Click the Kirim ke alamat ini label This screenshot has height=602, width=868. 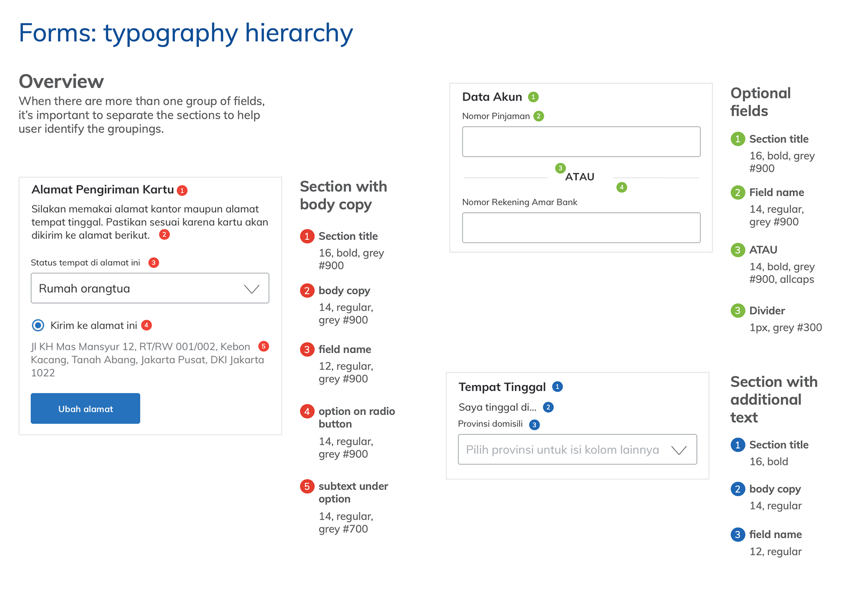coord(94,325)
